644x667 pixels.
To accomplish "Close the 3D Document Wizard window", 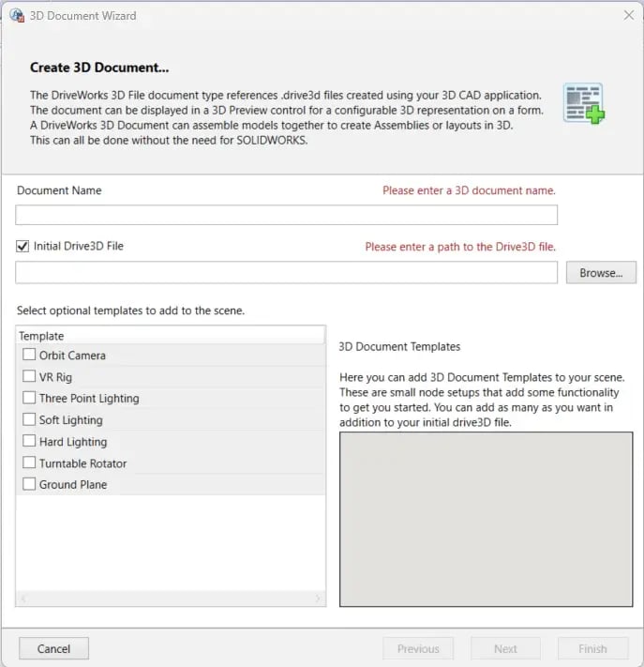I will pos(629,15).
